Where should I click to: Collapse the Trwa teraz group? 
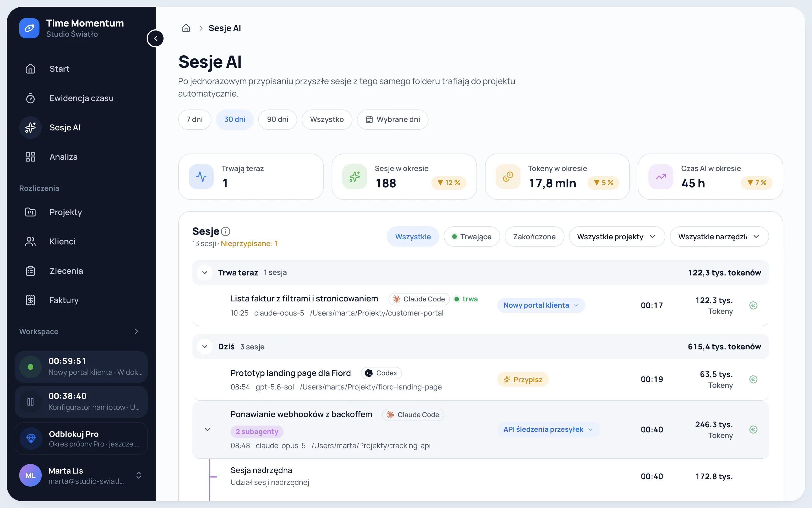pyautogui.click(x=205, y=272)
